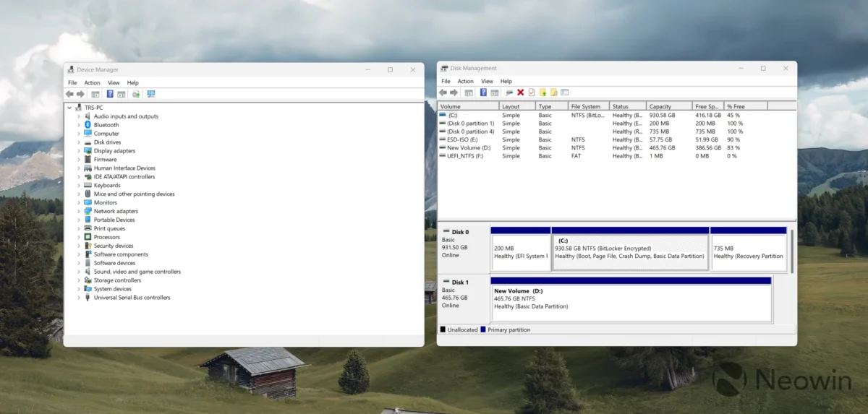Viewport: 868px width, 414px height.
Task: Click the Capacity column header
Action: tap(660, 106)
